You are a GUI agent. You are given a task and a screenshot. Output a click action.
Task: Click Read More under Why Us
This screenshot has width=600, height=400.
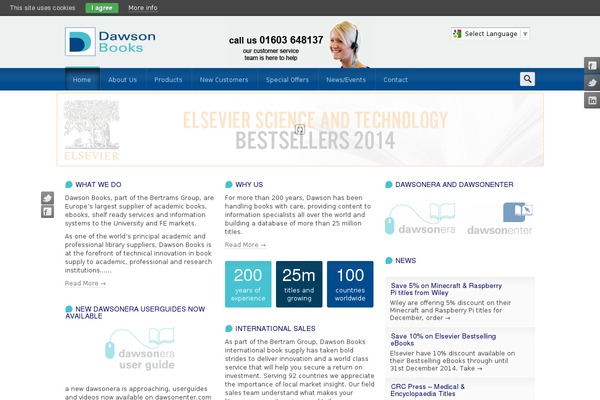(245, 245)
